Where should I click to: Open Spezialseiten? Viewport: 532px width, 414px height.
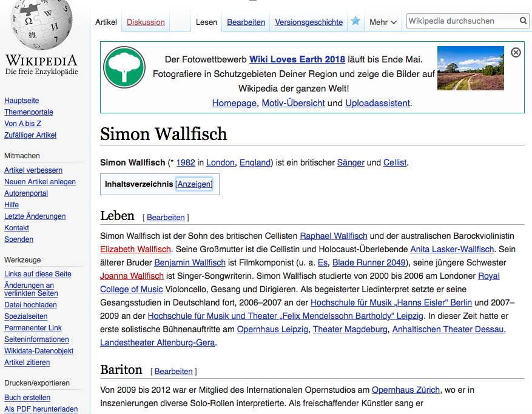pos(25,316)
